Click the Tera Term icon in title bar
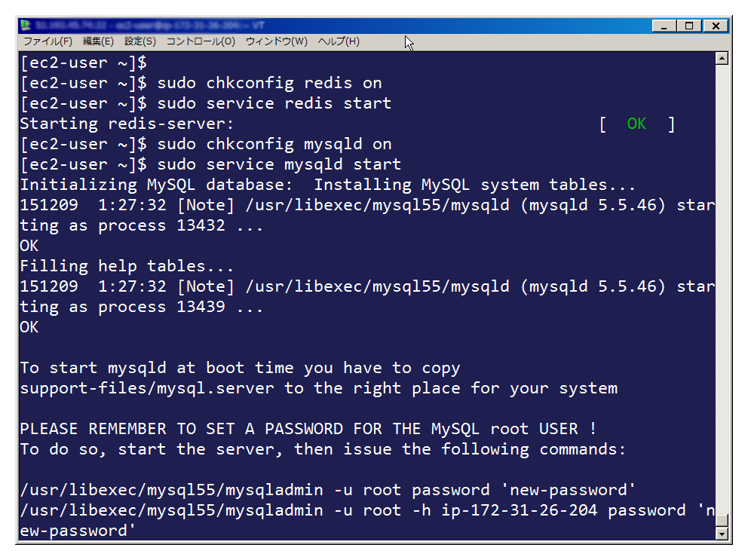 click(26, 26)
